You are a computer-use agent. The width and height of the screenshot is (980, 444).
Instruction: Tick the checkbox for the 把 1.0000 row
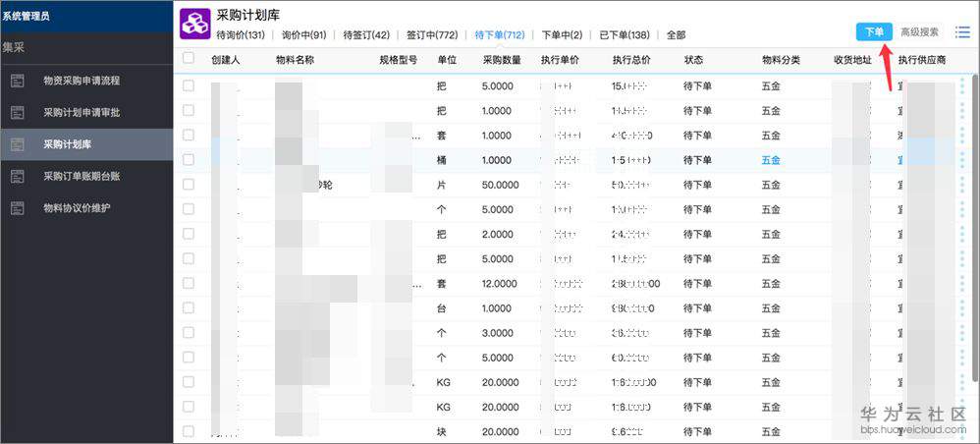point(189,110)
